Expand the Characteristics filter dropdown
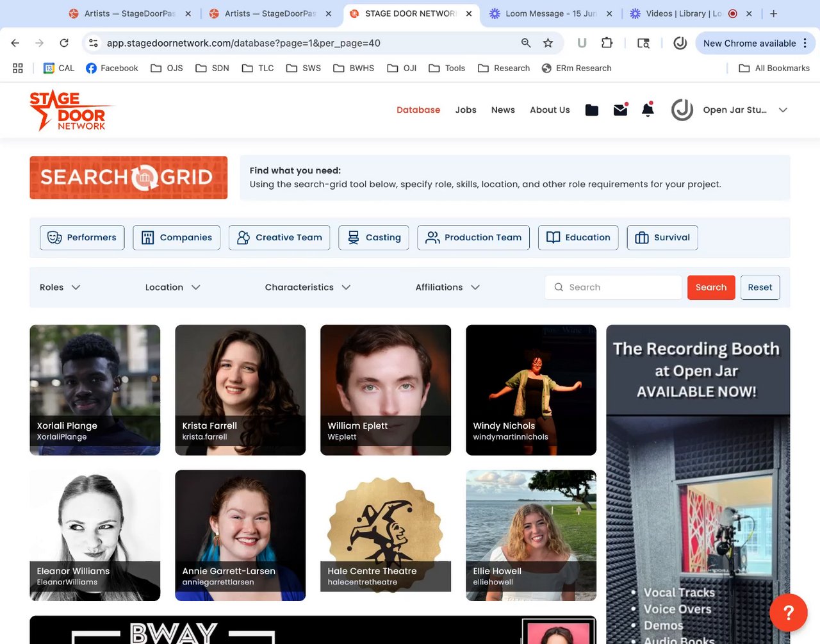This screenshot has width=820, height=644. [307, 287]
